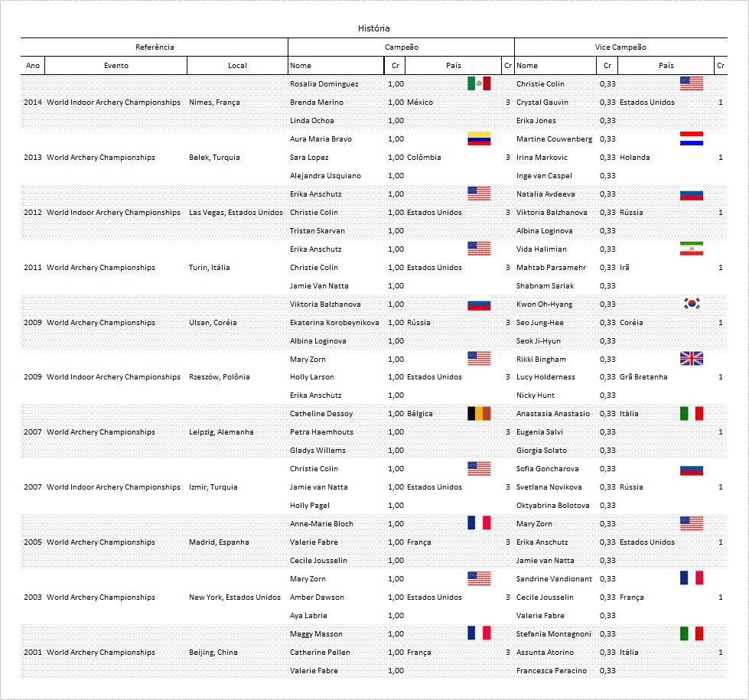
Task: Select the 2014 year cell
Action: click(x=33, y=103)
